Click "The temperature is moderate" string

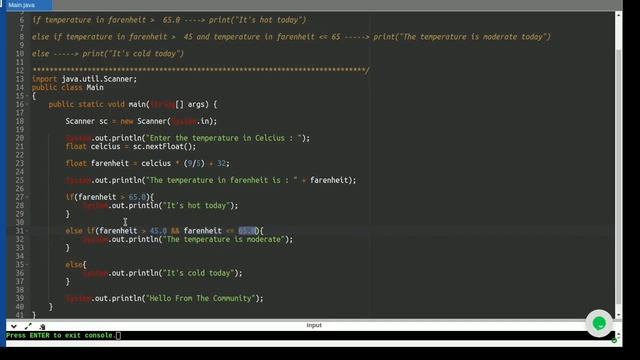[224, 240]
